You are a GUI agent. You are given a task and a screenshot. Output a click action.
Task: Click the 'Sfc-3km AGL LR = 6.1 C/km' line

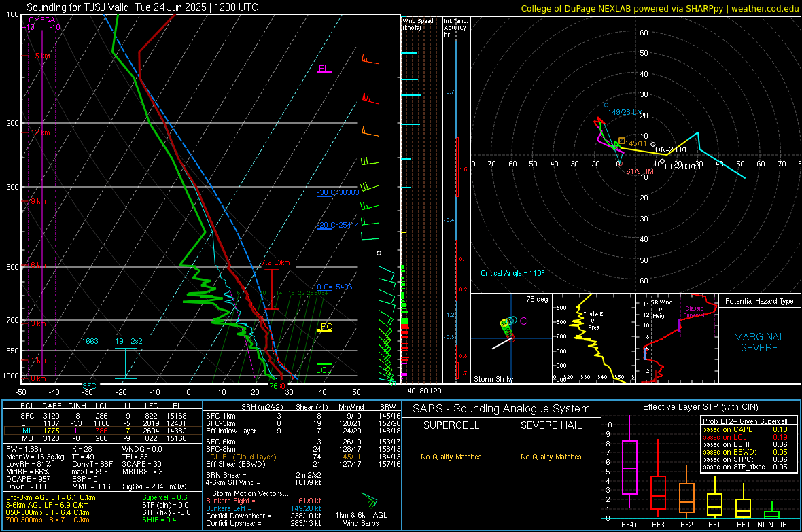51,497
